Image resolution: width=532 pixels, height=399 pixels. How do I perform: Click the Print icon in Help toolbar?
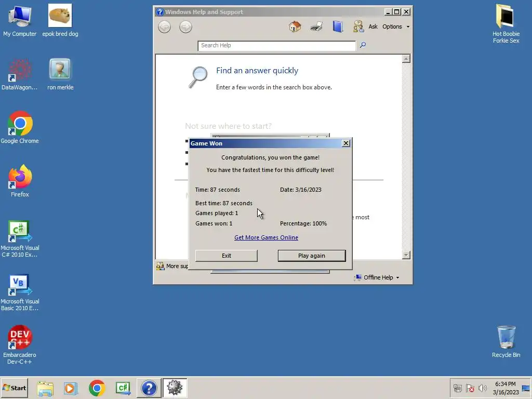pos(316,26)
